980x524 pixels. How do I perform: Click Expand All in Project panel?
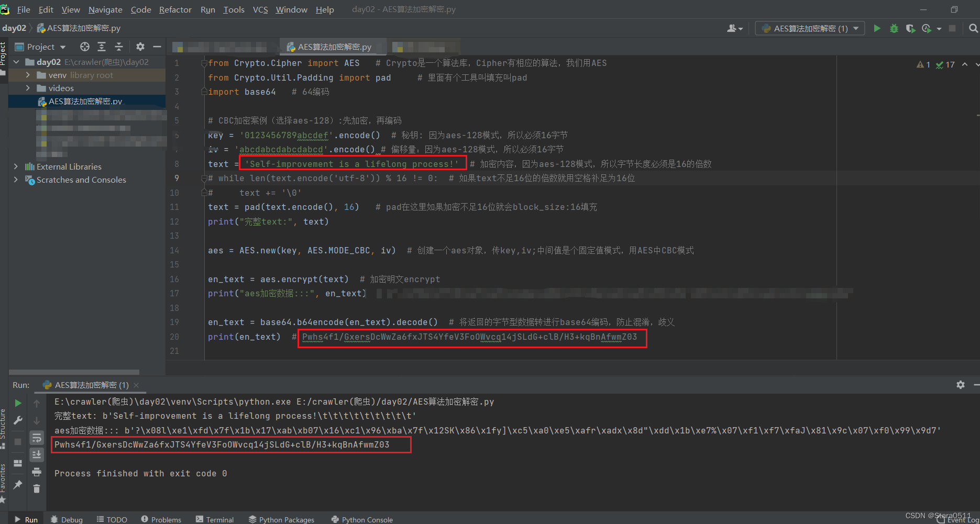tap(102, 47)
